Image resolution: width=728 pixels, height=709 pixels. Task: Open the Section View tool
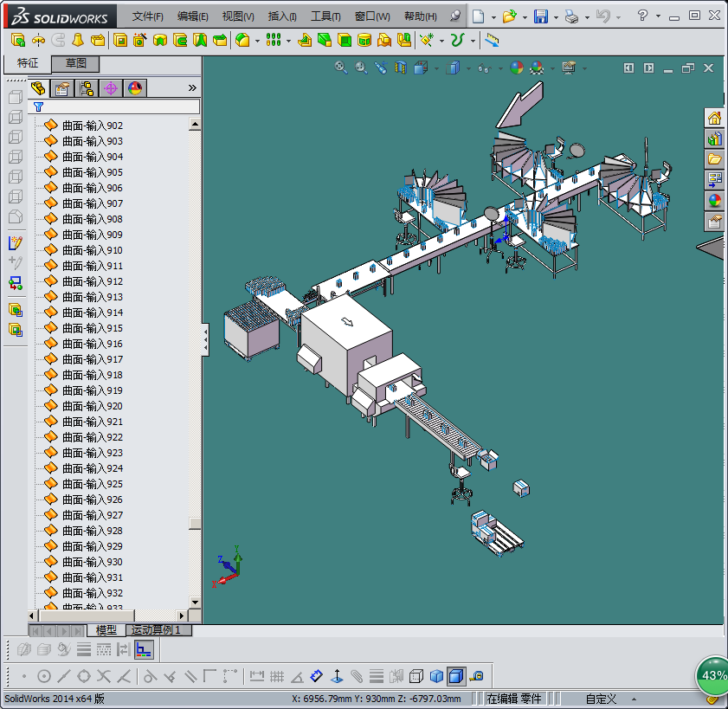399,68
